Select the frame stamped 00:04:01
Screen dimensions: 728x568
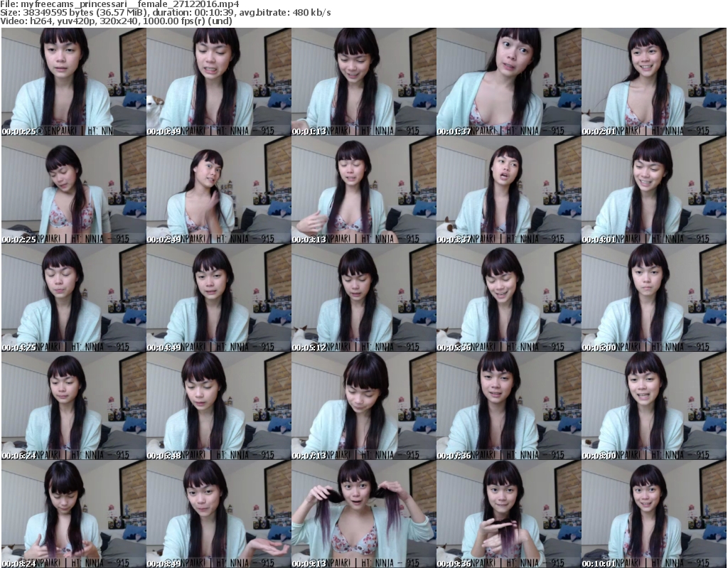pyautogui.click(x=654, y=190)
